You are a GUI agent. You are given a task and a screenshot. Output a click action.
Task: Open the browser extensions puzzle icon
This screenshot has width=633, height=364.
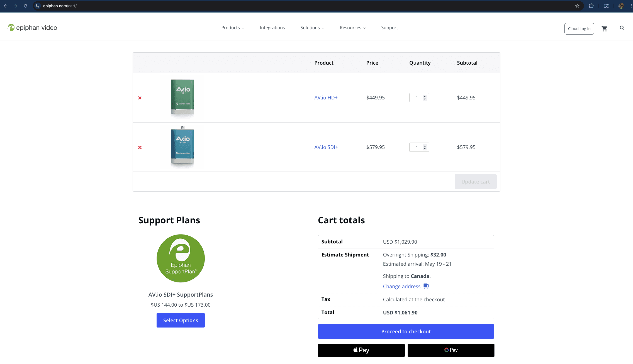pos(591,6)
